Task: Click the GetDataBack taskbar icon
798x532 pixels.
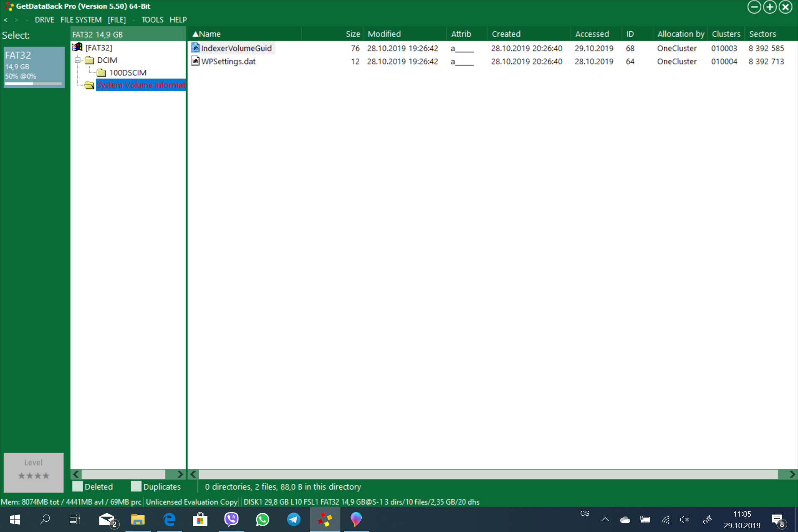Action: tap(325, 519)
